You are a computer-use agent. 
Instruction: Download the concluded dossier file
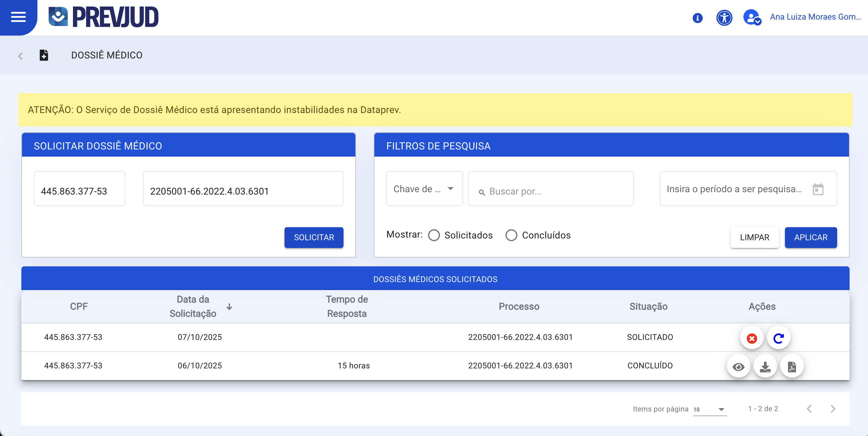(765, 366)
